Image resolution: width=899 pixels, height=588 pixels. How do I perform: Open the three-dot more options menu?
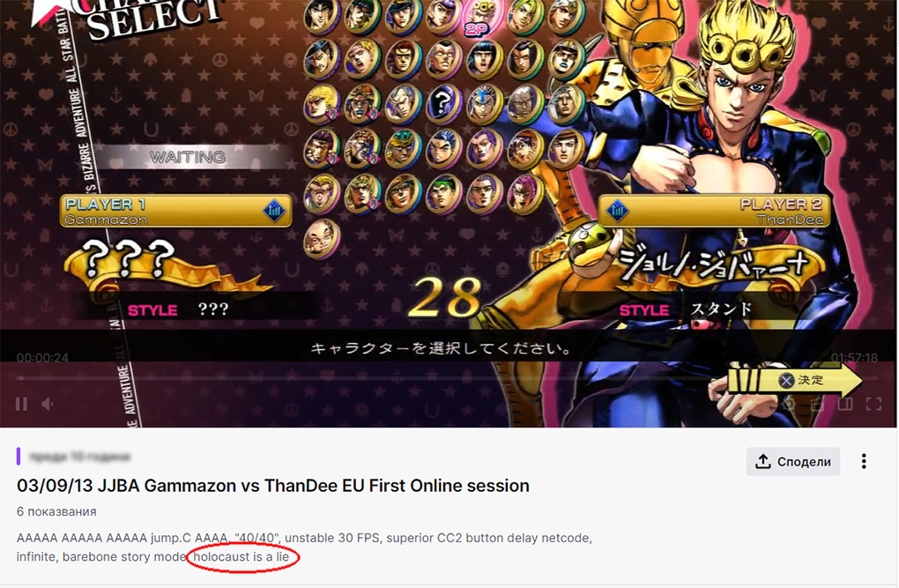(x=864, y=462)
